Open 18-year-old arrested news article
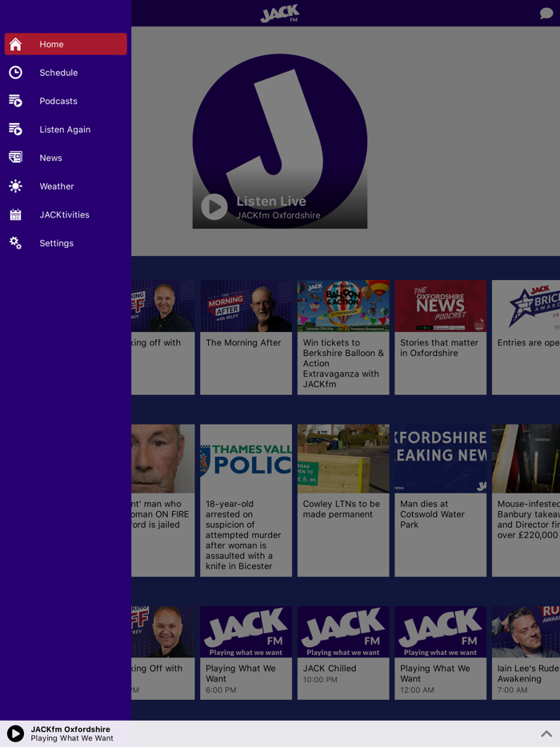Viewport: 560px width, 747px height. tap(246, 500)
